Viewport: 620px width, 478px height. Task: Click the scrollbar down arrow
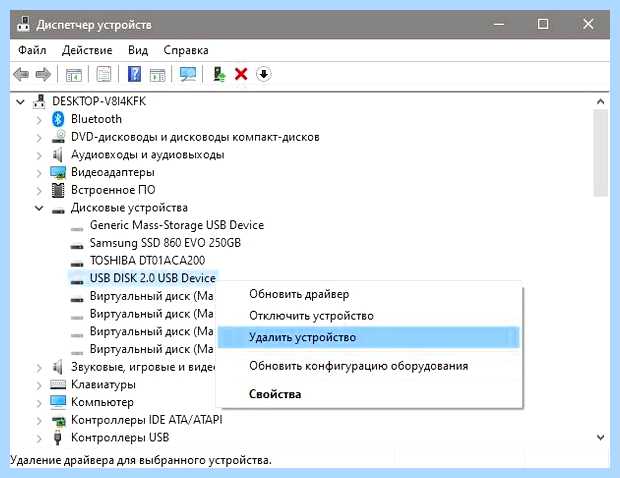click(x=601, y=437)
